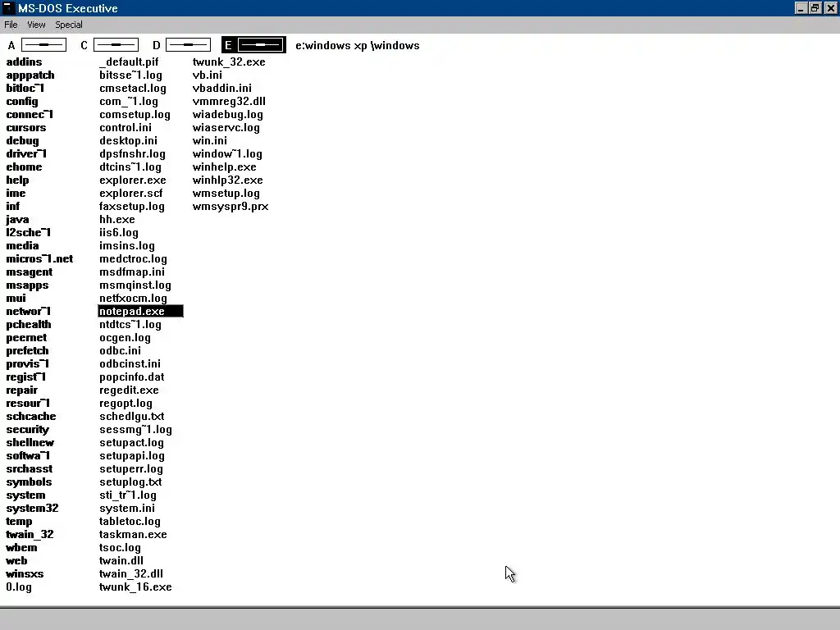Screen dimensions: 840x630
Task: Select the twain_32 directory
Action: (x=30, y=535)
